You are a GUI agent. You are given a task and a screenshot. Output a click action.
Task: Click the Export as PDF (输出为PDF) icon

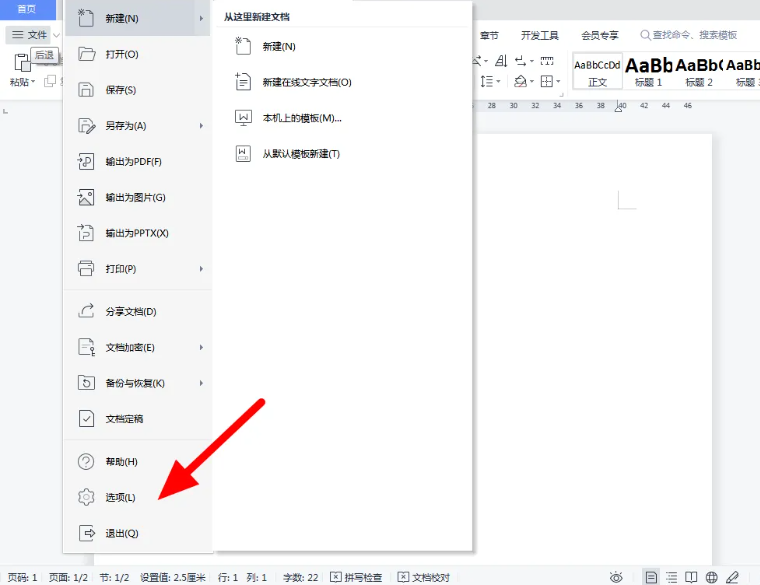pyautogui.click(x=87, y=162)
